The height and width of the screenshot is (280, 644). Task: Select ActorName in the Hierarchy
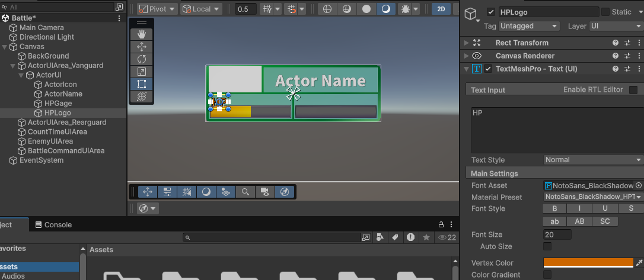(x=63, y=94)
